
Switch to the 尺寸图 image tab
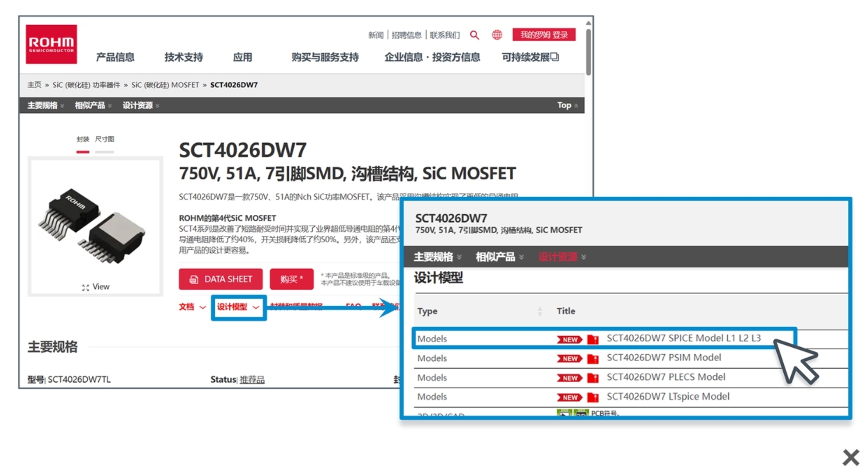pos(104,139)
